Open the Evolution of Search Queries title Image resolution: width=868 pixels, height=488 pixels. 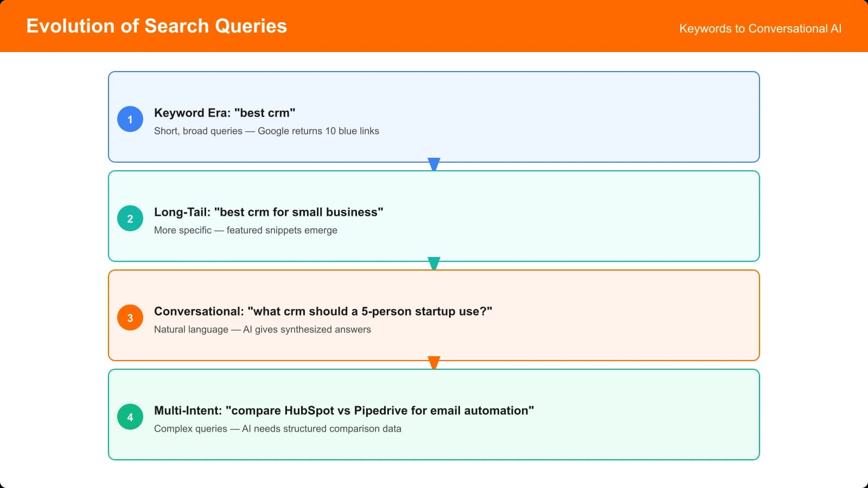(x=157, y=25)
